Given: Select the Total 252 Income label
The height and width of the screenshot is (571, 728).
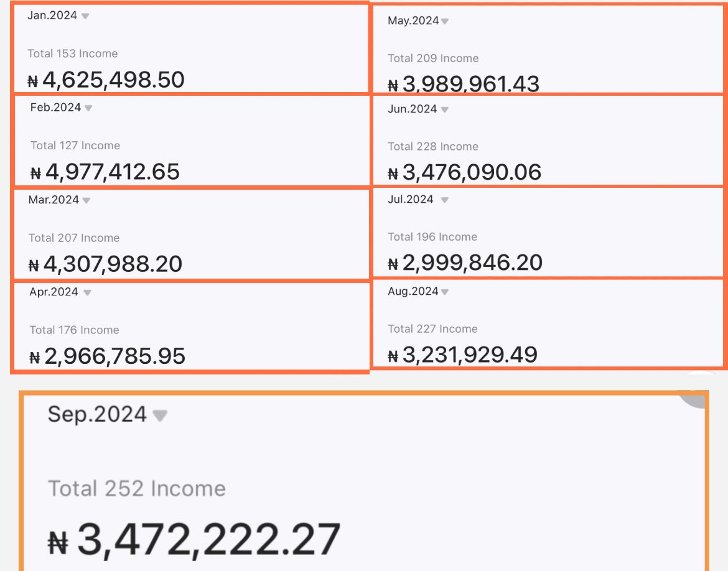Looking at the screenshot, I should tap(137, 488).
